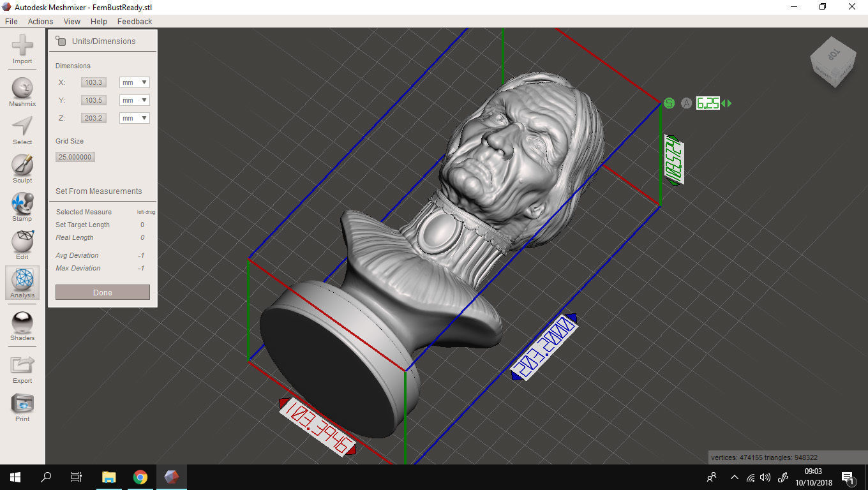Click the volume speaker tray icon
This screenshot has width=868, height=490.
(765, 477)
